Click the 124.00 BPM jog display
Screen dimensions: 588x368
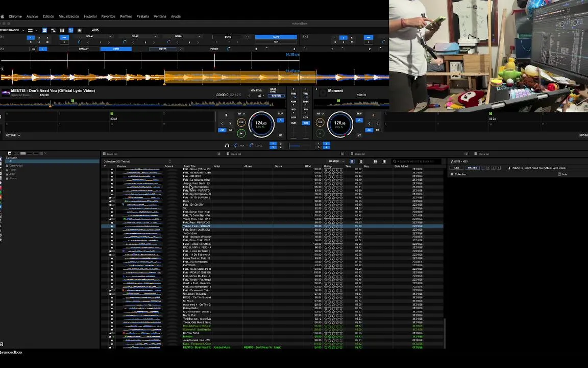(x=261, y=124)
